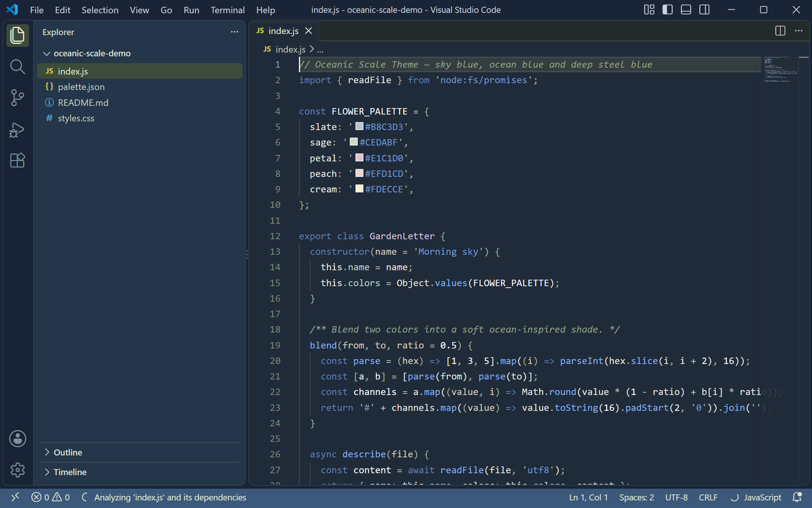Screen dimensions: 812x508
Task: Click the #B8C3D3 slate color swatch
Action: [x=359, y=126]
